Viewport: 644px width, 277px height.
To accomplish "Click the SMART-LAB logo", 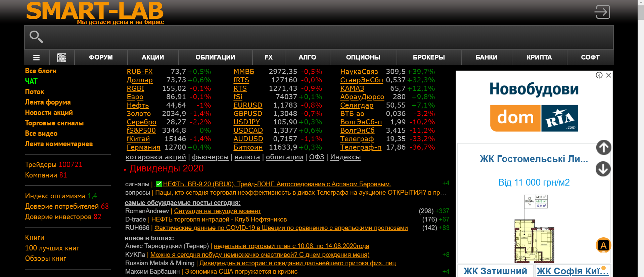I will coord(95,13).
